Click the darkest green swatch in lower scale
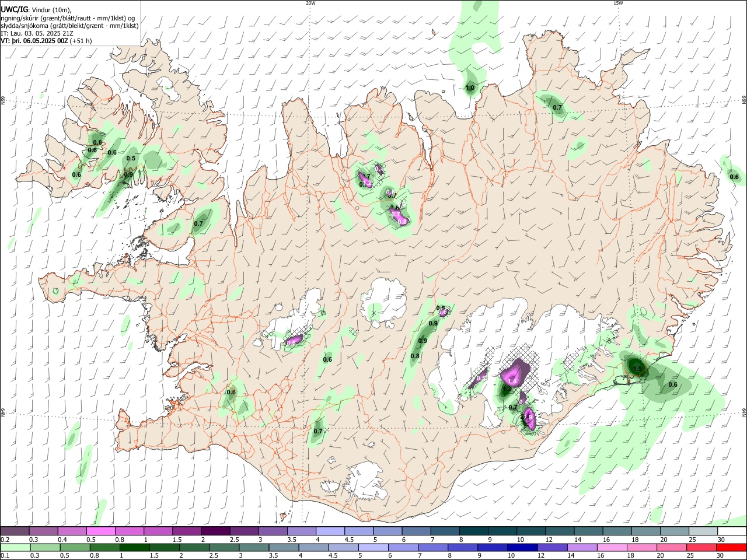747x560 pixels. click(135, 548)
